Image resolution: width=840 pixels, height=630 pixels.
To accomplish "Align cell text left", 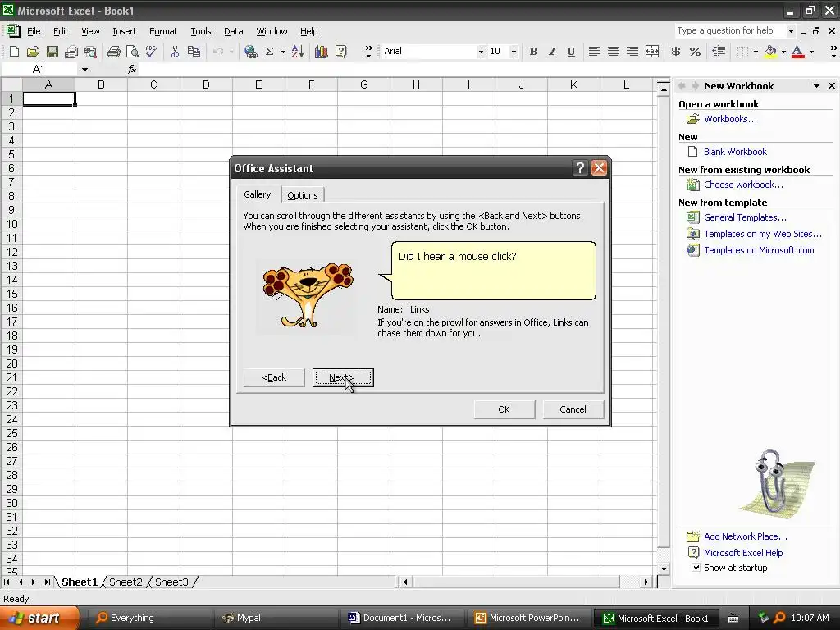I will pos(594,52).
